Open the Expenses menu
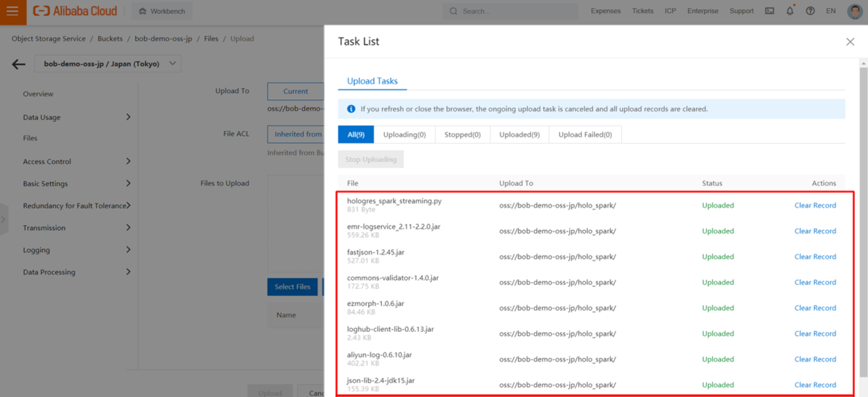The image size is (868, 397). (x=605, y=11)
